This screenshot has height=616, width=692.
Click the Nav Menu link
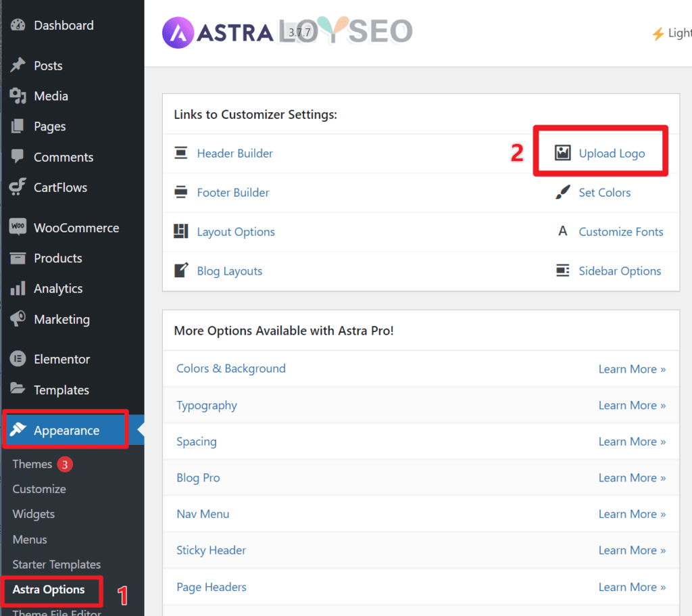(203, 514)
